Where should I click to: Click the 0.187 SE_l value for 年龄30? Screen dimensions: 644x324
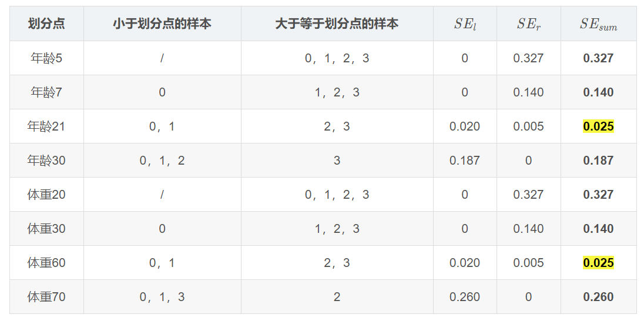point(465,161)
